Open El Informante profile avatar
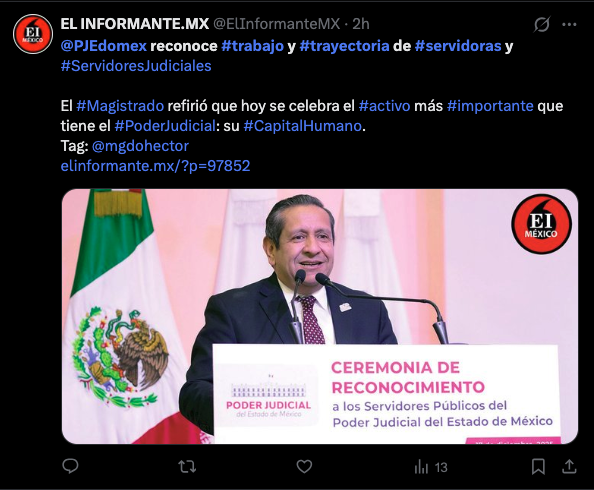Screen dimensions: 594x490 [33, 34]
